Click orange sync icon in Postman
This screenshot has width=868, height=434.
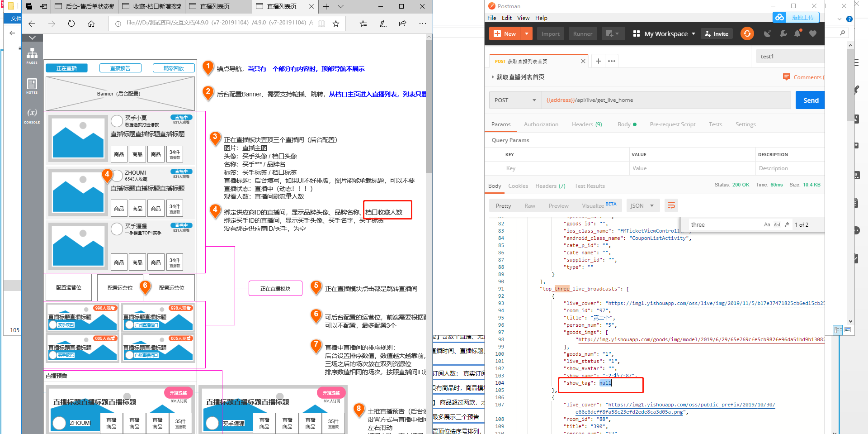(747, 33)
